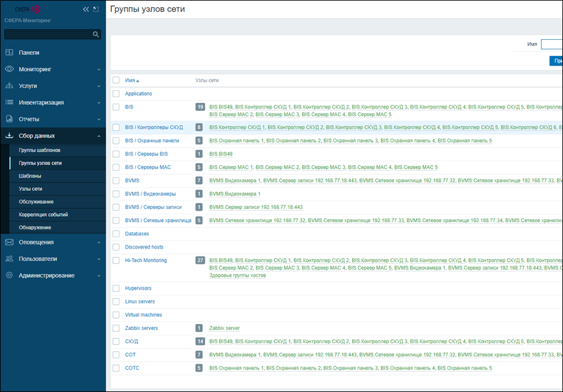Click the Оповещения envelope icon

click(9, 242)
